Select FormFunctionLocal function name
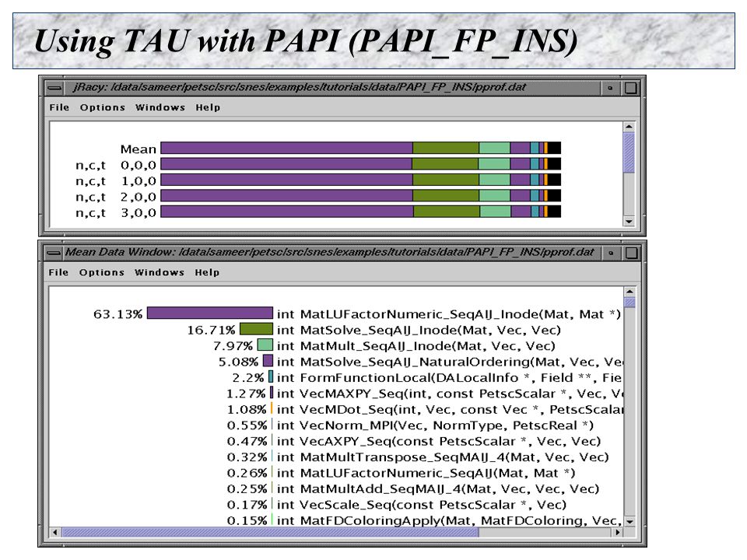The image size is (747, 560). pos(449,378)
